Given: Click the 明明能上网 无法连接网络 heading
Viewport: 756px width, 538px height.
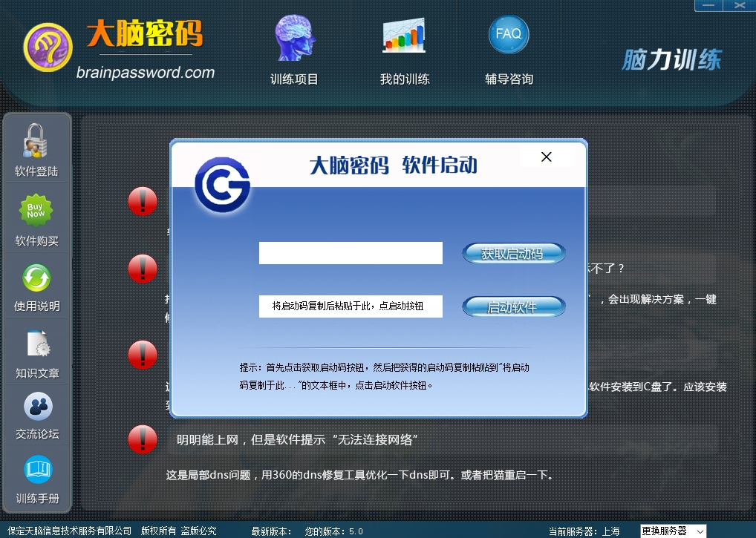Looking at the screenshot, I should coord(297,440).
